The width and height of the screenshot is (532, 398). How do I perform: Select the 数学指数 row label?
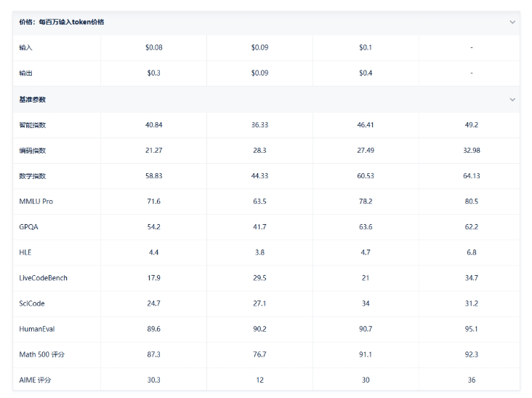(32, 176)
